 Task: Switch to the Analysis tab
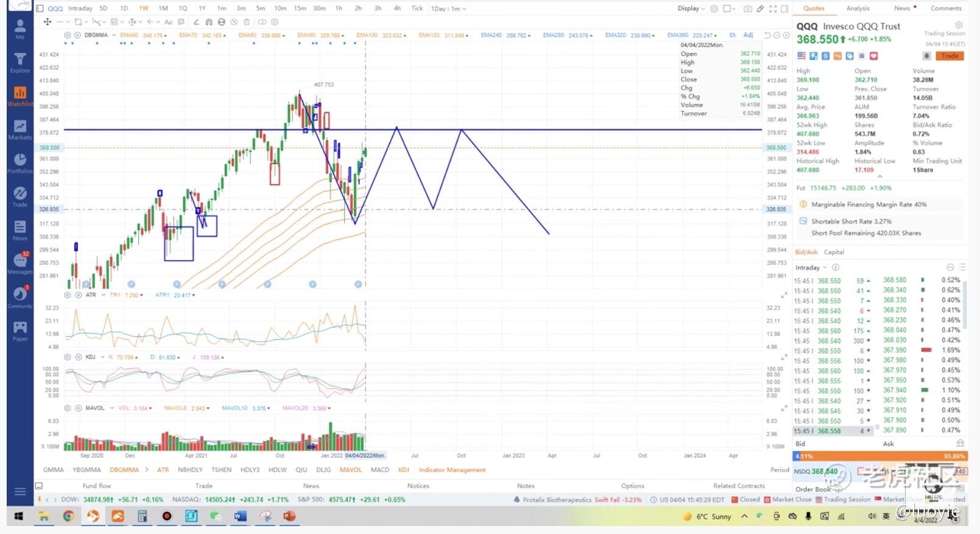[x=858, y=9]
